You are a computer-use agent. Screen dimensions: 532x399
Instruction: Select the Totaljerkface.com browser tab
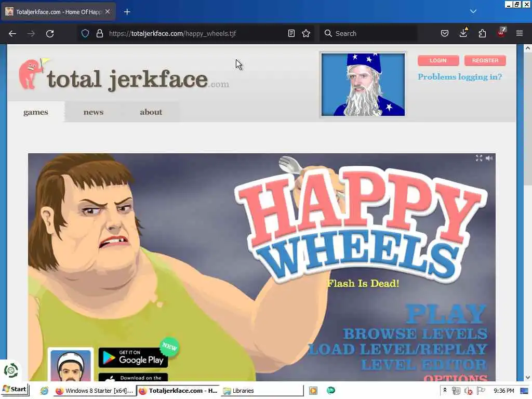tap(58, 11)
